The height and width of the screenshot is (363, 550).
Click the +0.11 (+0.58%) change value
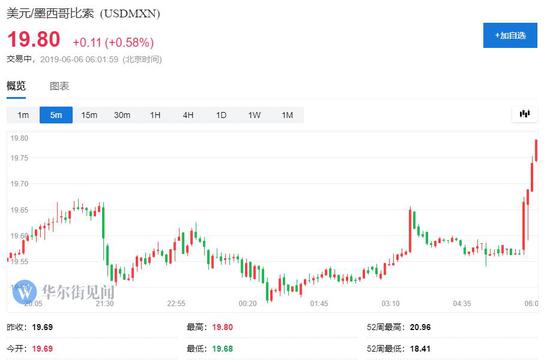tap(113, 42)
